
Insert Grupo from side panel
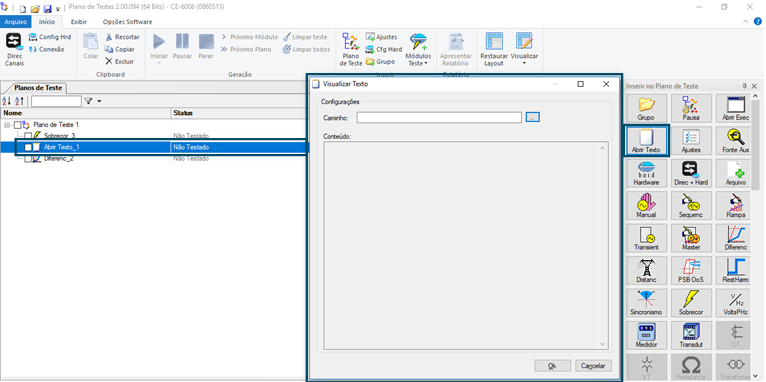[646, 108]
